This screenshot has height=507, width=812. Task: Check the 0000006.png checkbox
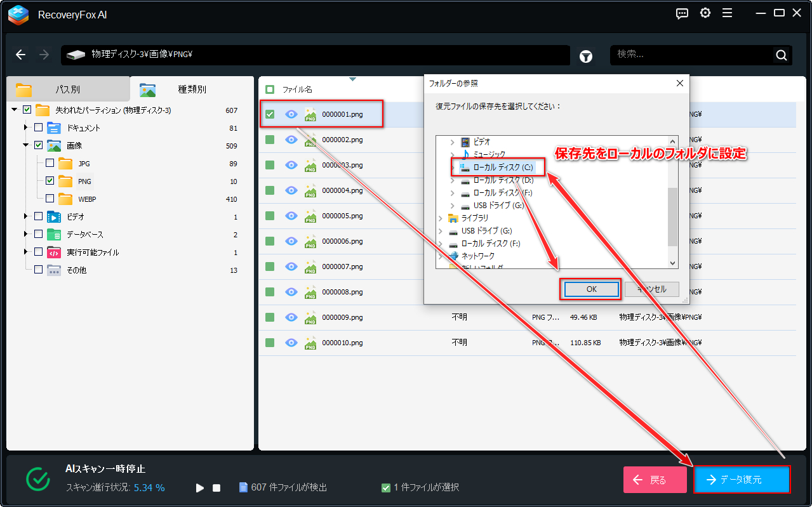270,241
